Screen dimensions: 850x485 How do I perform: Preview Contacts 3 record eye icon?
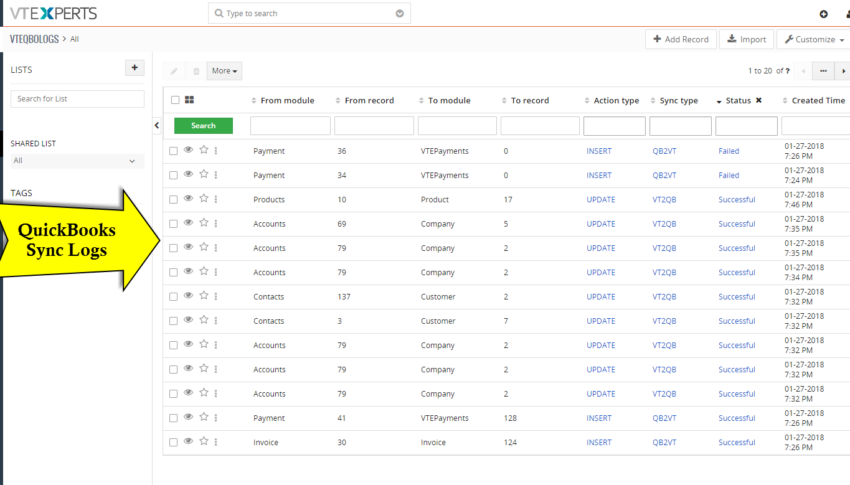pyautogui.click(x=188, y=320)
